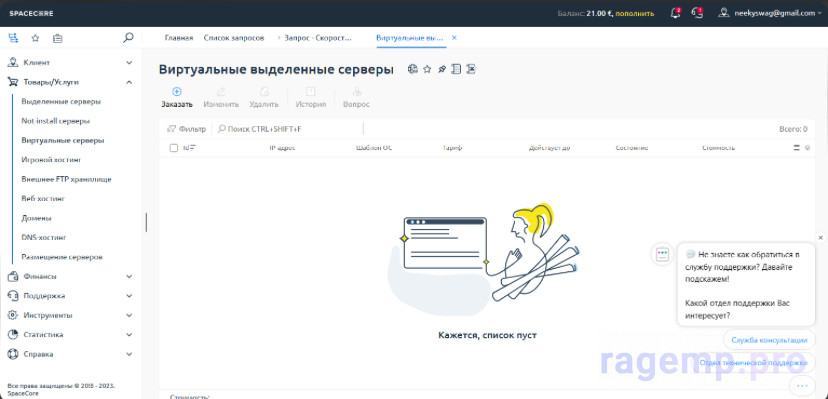Click the chat ellipsis more button
828x399 pixels.
point(802,385)
